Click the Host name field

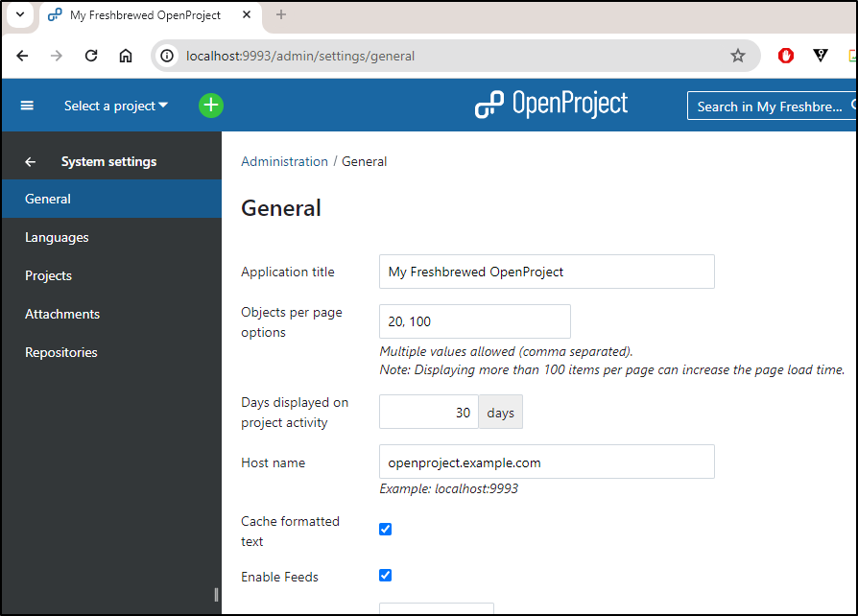coord(547,462)
